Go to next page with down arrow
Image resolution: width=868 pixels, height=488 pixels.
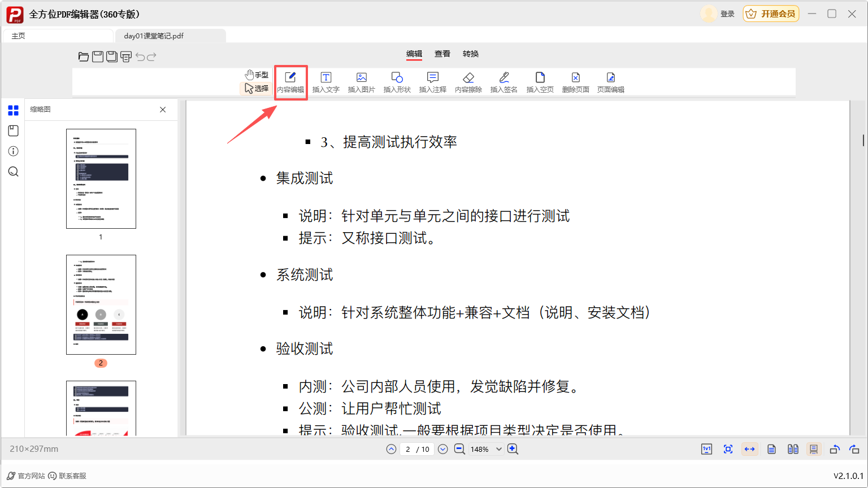(x=443, y=449)
